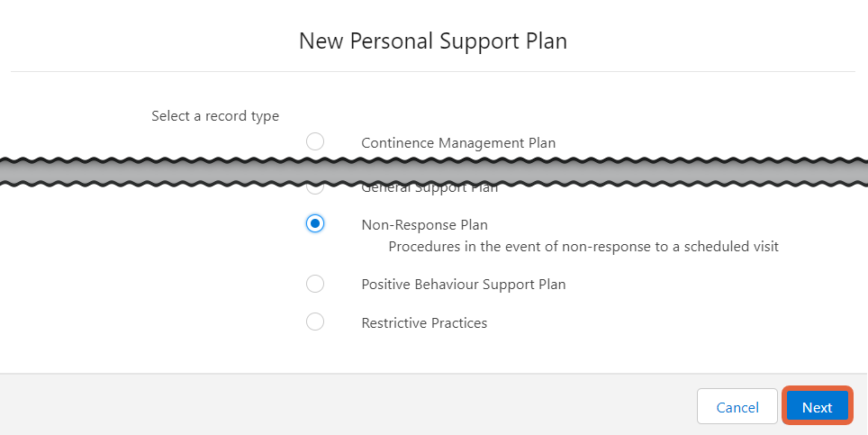Click the non-response procedures description text

click(583, 246)
